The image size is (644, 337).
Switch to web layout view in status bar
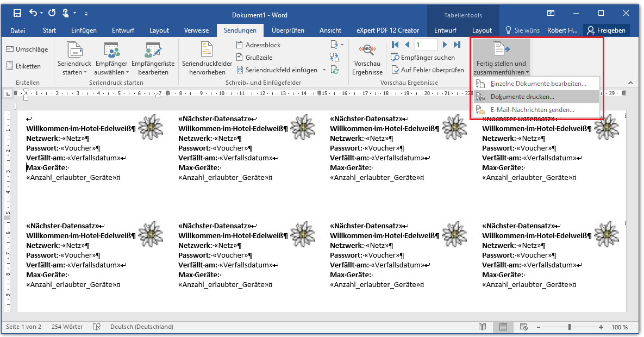click(523, 327)
